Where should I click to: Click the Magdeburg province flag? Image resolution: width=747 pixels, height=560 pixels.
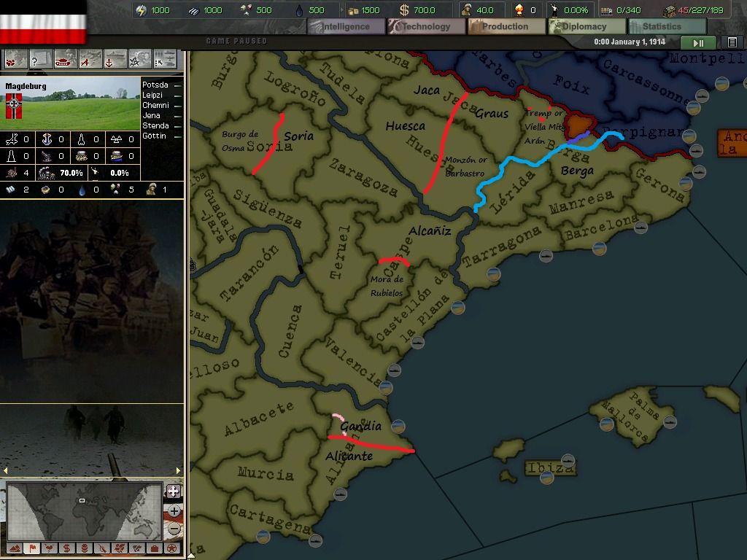pos(13,106)
